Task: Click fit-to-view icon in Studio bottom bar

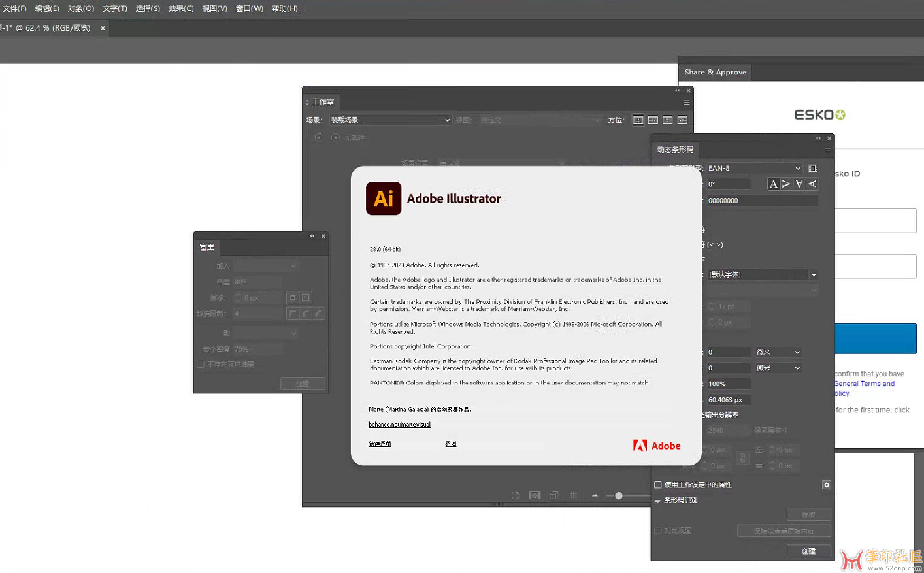Action: point(516,496)
